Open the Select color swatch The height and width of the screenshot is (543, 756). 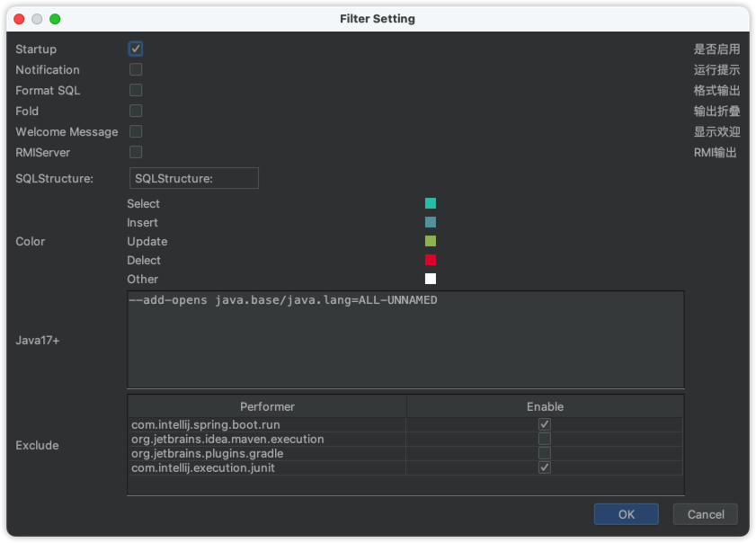coord(430,203)
